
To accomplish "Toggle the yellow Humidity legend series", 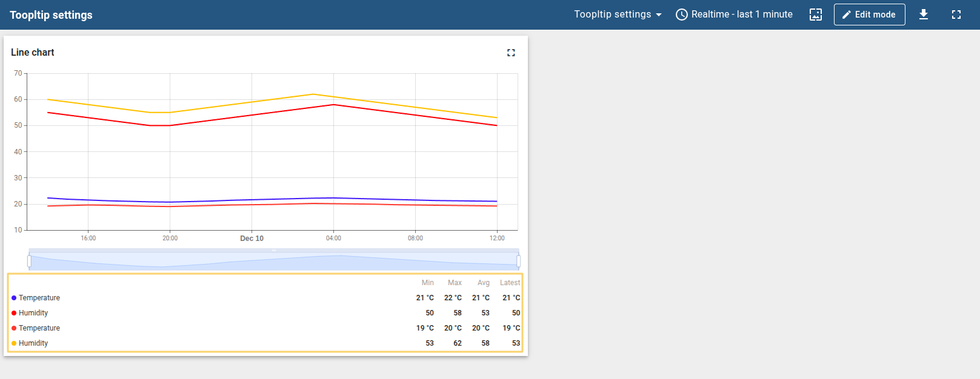I will tap(33, 343).
